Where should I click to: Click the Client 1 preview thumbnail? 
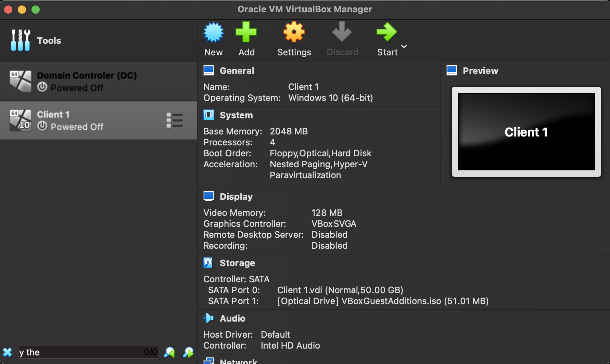(526, 132)
